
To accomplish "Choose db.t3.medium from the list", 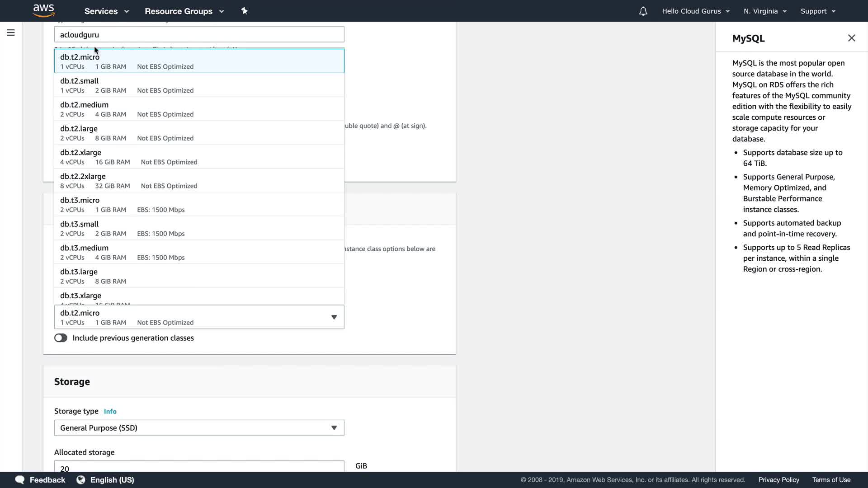I will tap(199, 252).
